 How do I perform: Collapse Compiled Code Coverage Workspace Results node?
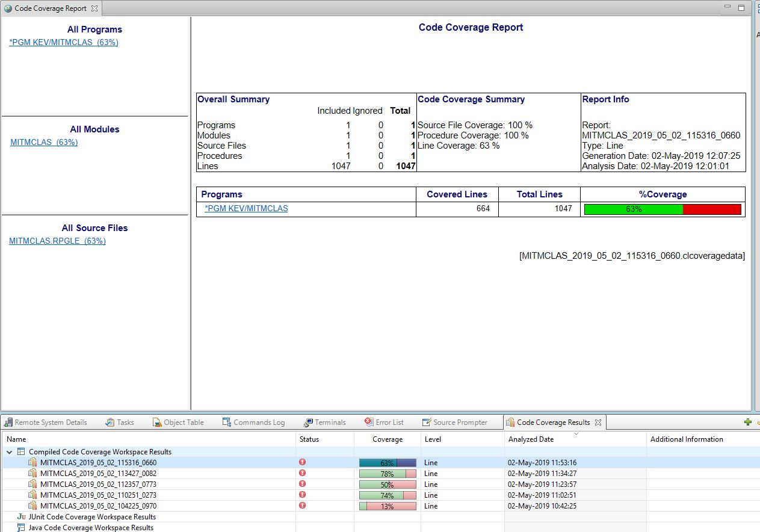[x=9, y=452]
